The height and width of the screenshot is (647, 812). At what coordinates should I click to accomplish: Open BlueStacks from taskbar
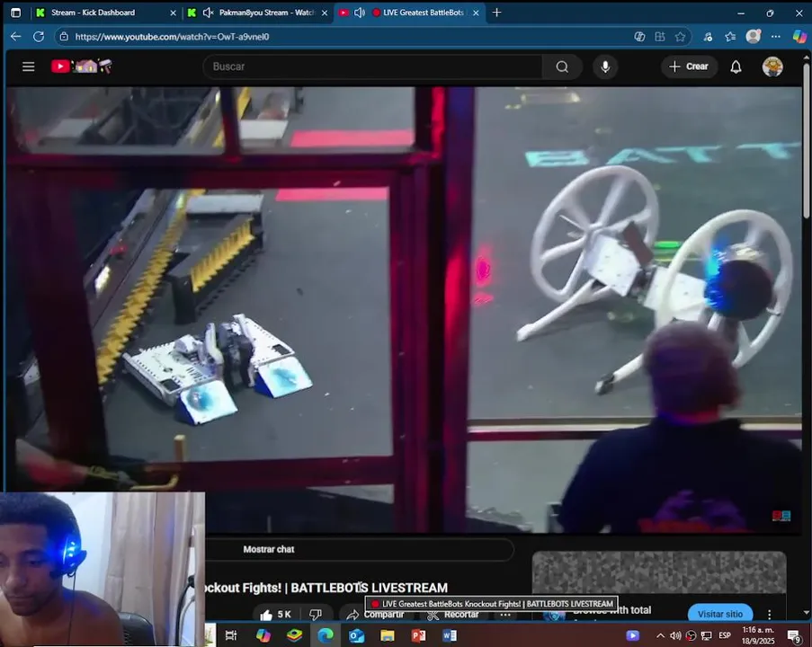tap(294, 635)
